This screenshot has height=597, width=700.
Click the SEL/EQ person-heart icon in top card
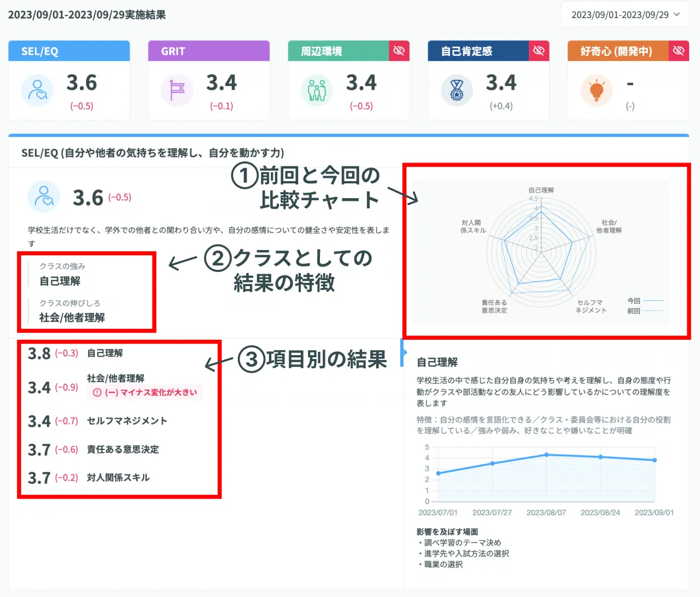tap(37, 90)
